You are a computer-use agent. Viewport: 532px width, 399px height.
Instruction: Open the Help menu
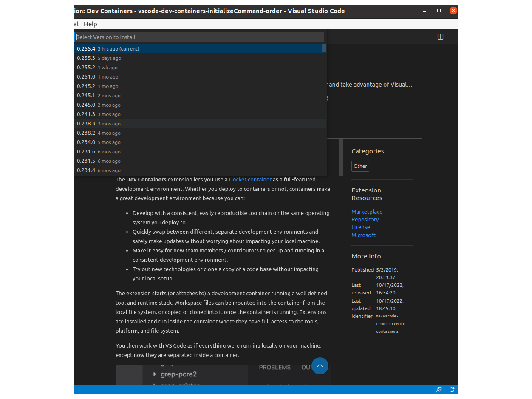pyautogui.click(x=91, y=24)
